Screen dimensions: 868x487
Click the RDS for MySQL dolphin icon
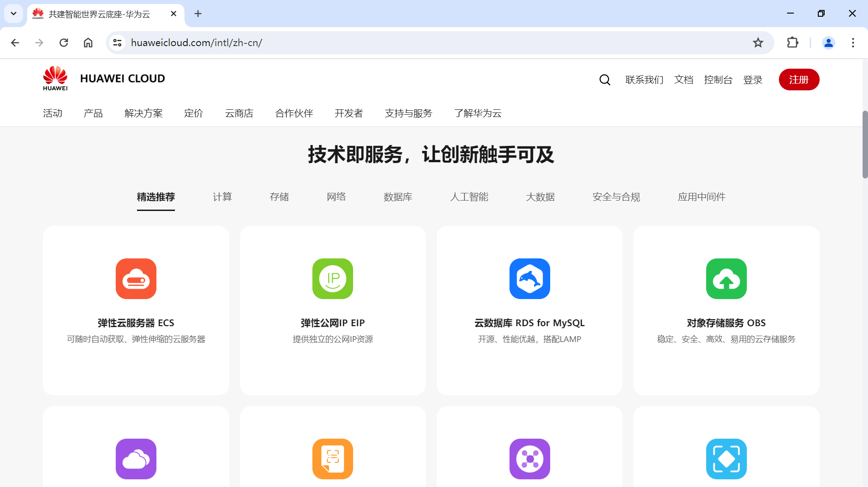[530, 279]
